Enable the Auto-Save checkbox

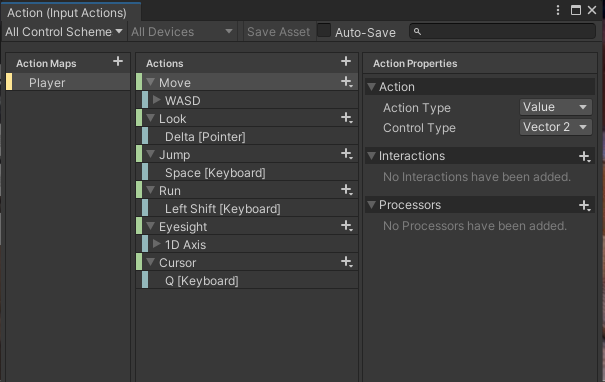[x=324, y=30]
